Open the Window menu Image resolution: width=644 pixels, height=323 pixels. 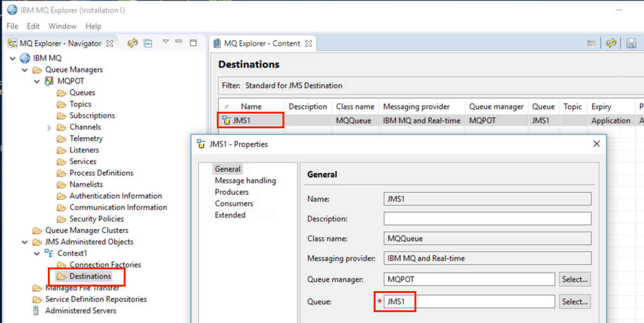click(62, 26)
